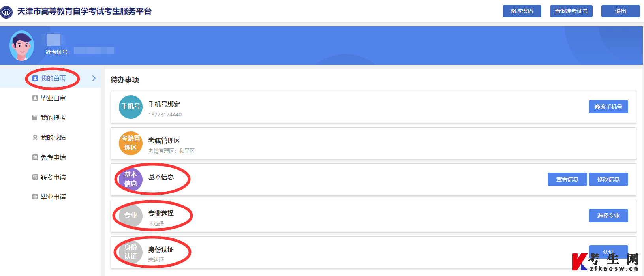Open 查看信息 for basic info
The height and width of the screenshot is (276, 644).
click(567, 179)
